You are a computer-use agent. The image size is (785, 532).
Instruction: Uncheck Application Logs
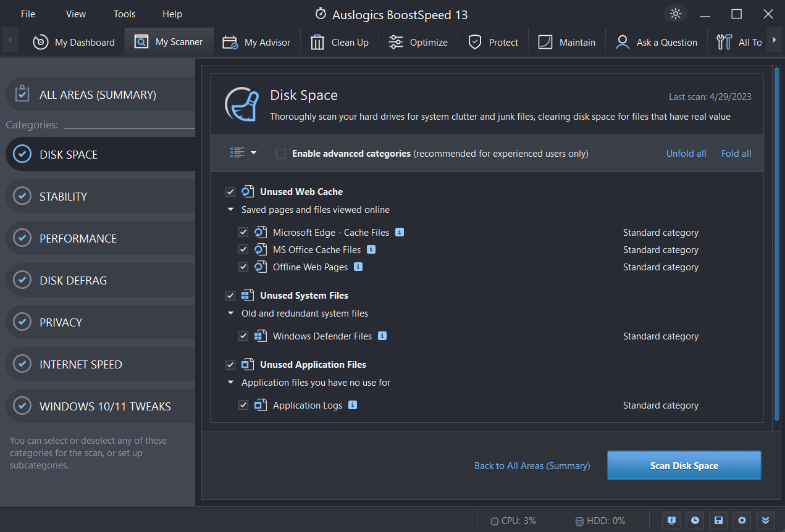click(243, 405)
